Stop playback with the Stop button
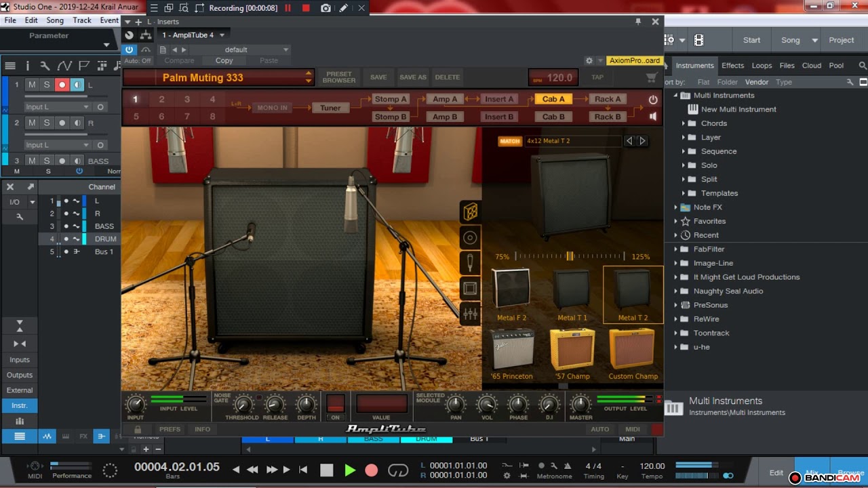The width and height of the screenshot is (868, 488). (327, 470)
